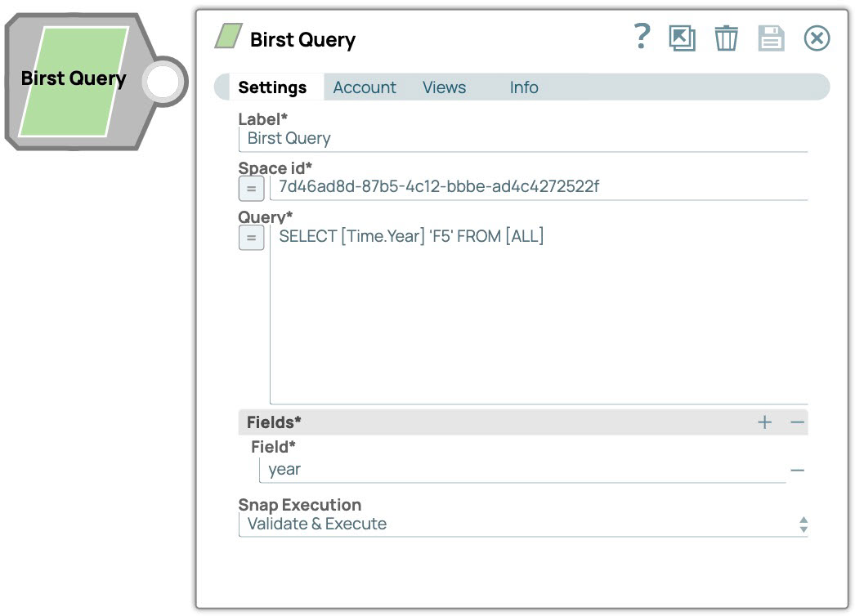
Task: Enable expression mode for Space id
Action: point(251,187)
